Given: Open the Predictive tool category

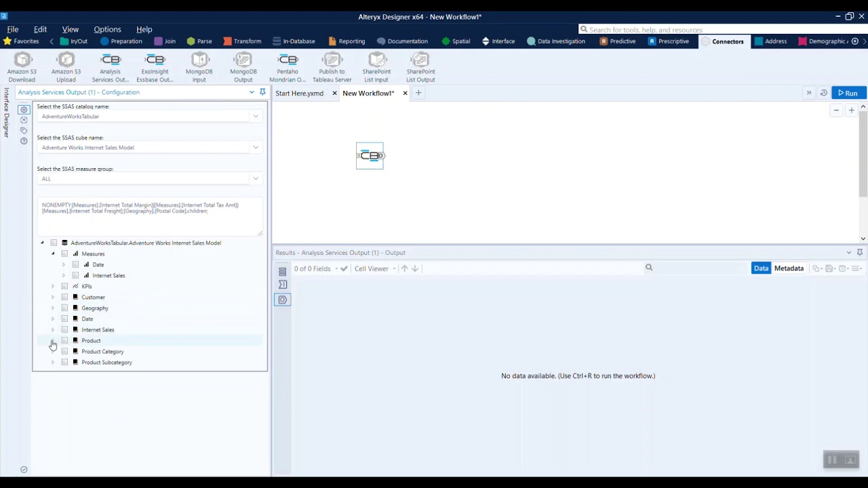Looking at the screenshot, I should click(x=618, y=41).
